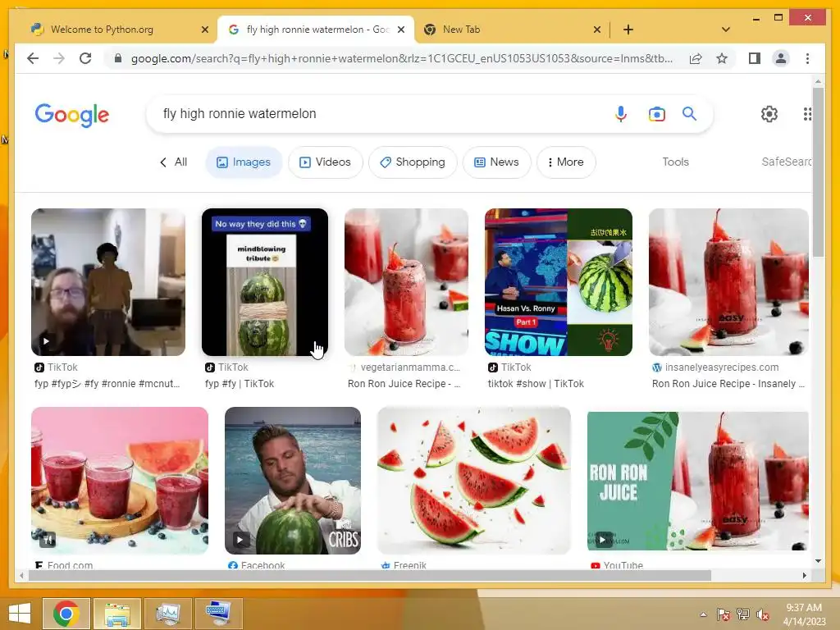Start voice search with microphone
Viewport: 840px width, 630px height.
tap(620, 113)
